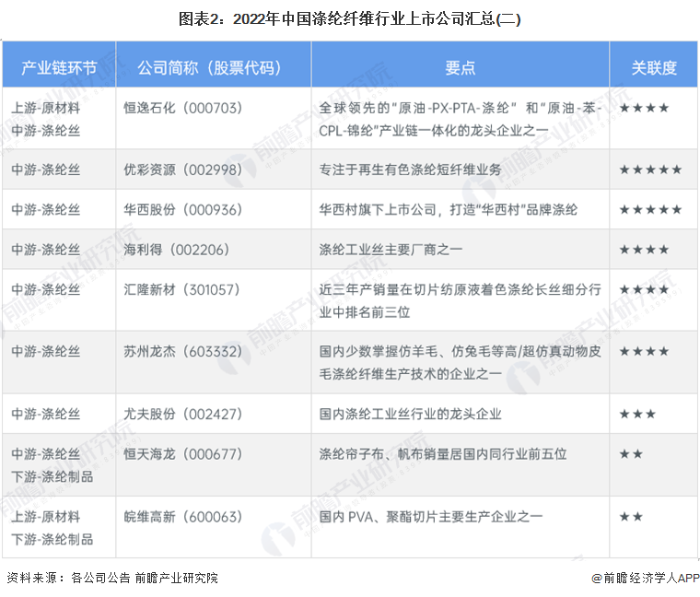Click the two-star rating for 恒天海龙
Viewport: 700px width, 597px height.
[x=631, y=454]
